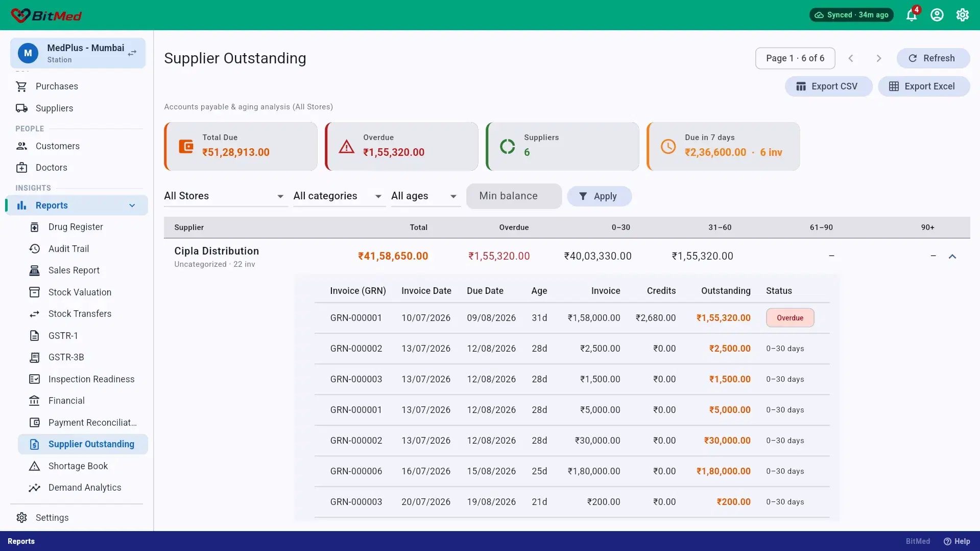Click the Synced 34m ago status chip

pyautogui.click(x=851, y=15)
